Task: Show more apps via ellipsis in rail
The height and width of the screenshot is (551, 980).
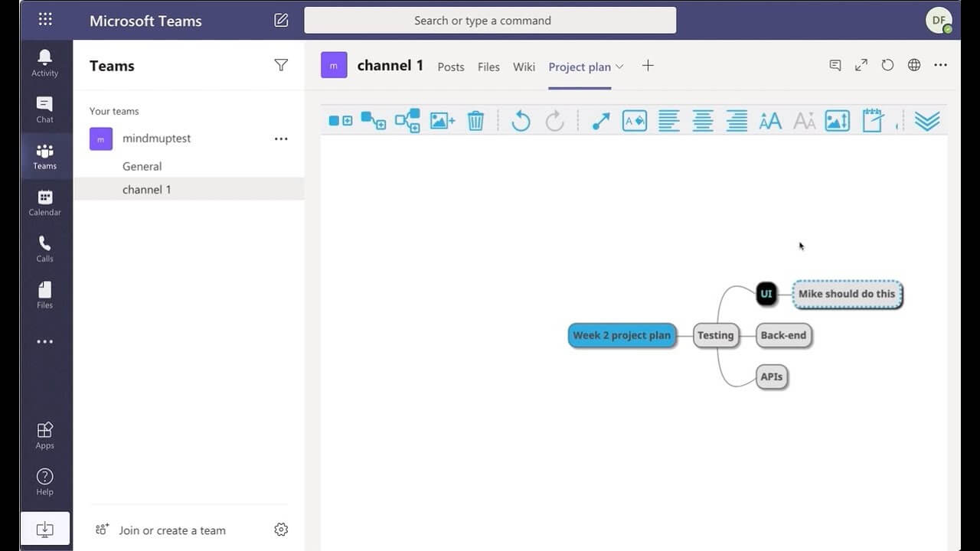Action: (x=45, y=341)
